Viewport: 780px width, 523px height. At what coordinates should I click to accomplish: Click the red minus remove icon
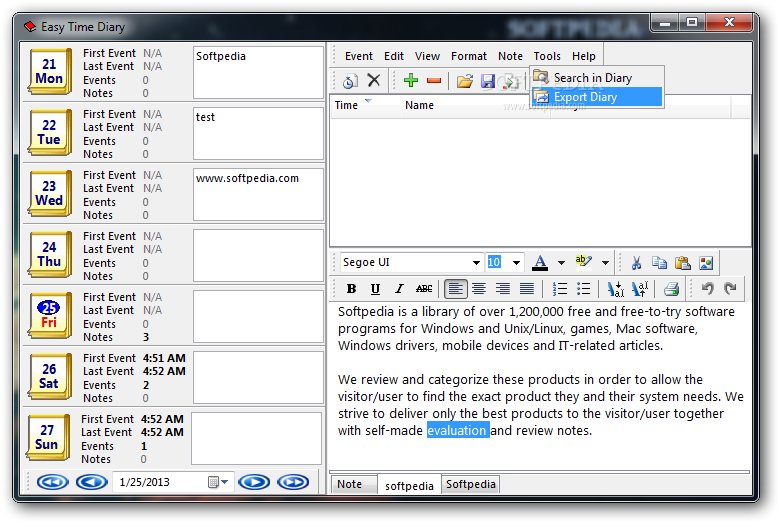pyautogui.click(x=434, y=81)
